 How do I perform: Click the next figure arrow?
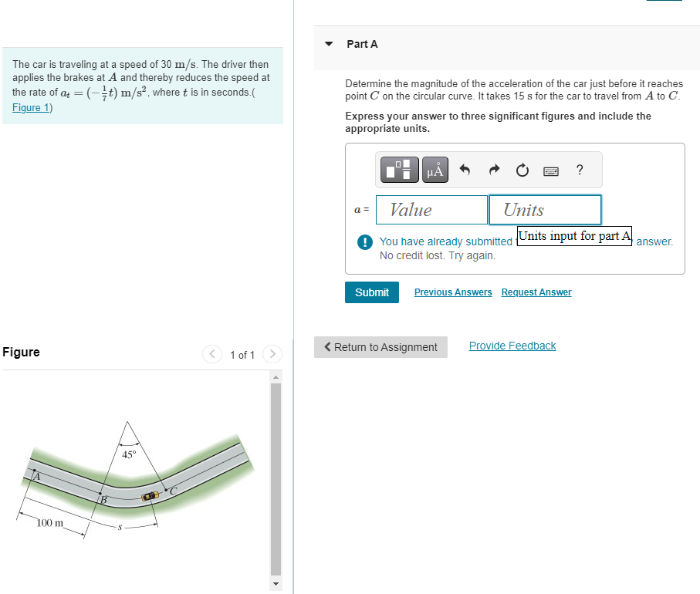272,354
